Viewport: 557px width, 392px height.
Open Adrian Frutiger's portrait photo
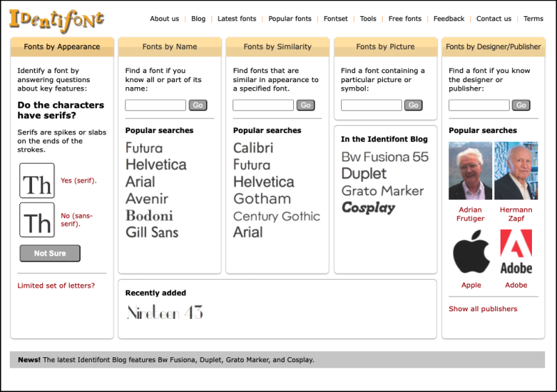click(471, 171)
